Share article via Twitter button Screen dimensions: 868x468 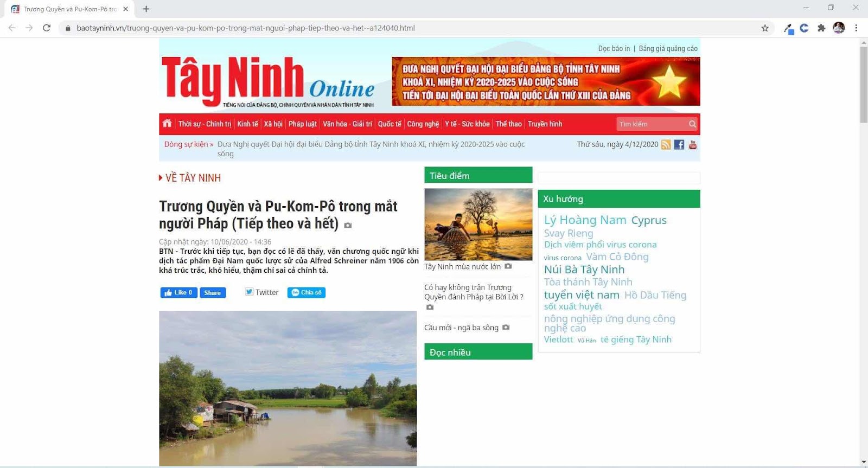coord(262,292)
